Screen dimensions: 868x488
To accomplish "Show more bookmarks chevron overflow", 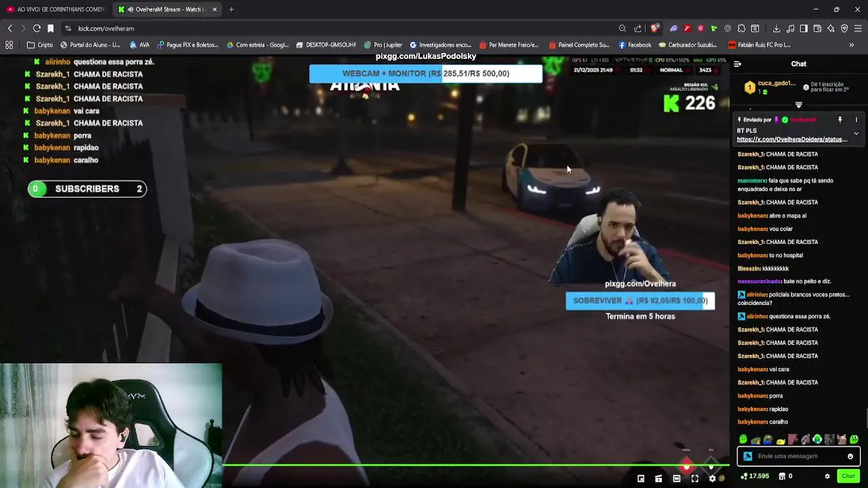I will [x=852, y=45].
